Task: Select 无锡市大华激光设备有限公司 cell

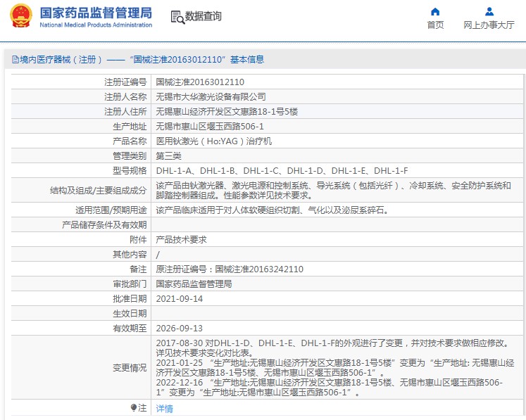Action: (x=337, y=97)
